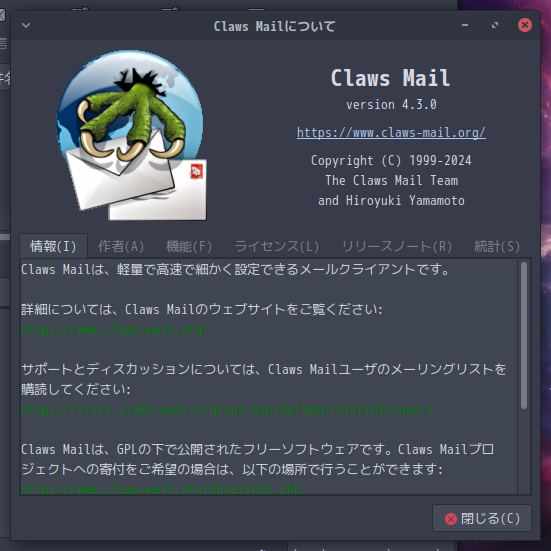Image resolution: width=551 pixels, height=551 pixels.
Task: Maximize the About Claws Mail dialog
Action: (495, 25)
